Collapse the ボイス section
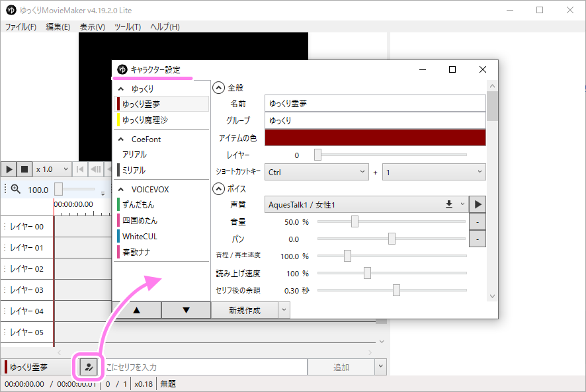The height and width of the screenshot is (392, 586). (219, 188)
